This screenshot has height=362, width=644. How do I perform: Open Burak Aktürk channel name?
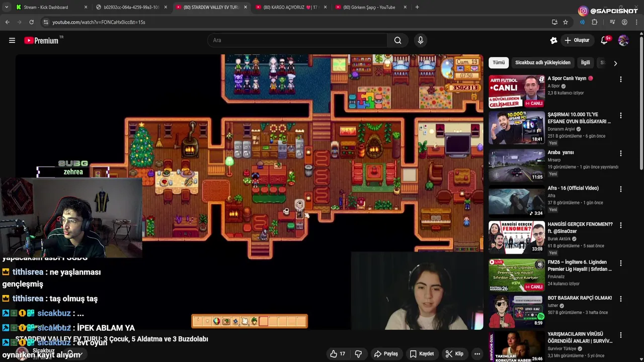(x=559, y=239)
